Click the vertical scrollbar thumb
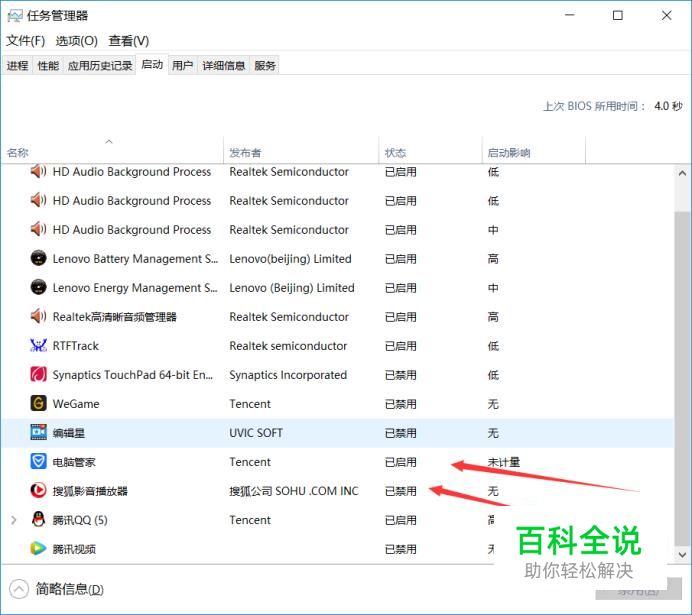Image resolution: width=692 pixels, height=615 pixels. coord(682,379)
